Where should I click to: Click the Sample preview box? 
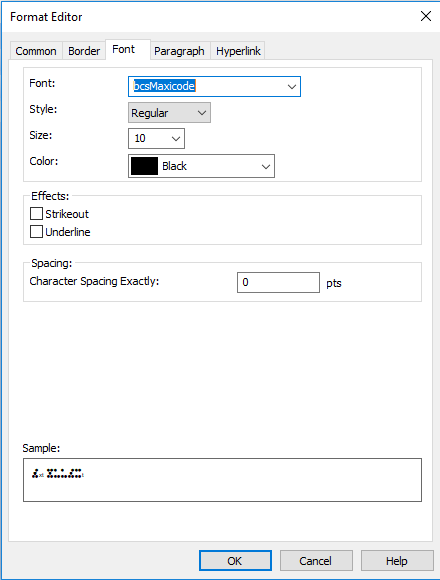point(222,480)
